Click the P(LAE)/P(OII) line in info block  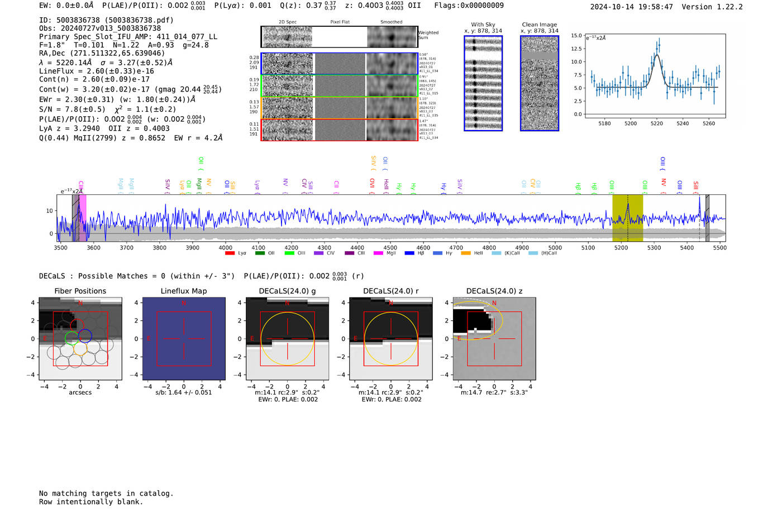point(122,119)
